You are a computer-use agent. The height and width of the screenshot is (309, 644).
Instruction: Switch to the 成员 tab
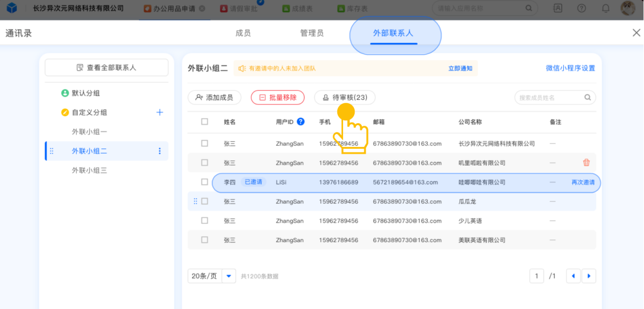(x=243, y=33)
